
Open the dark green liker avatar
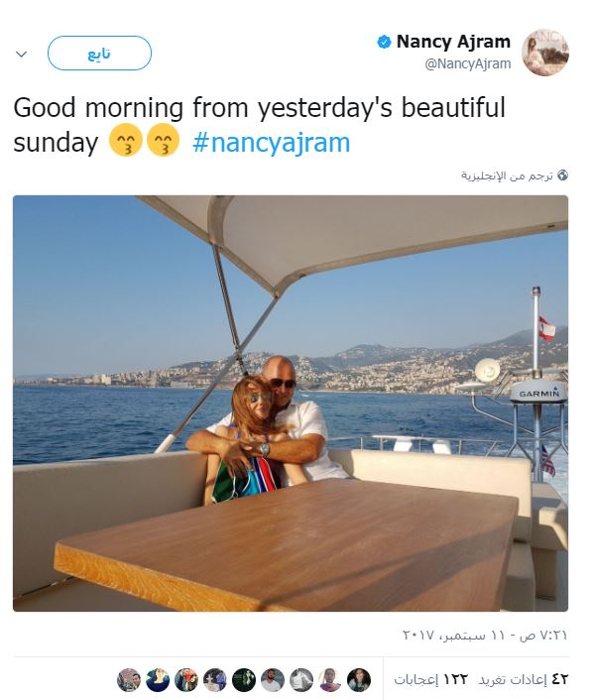pyautogui.click(x=244, y=680)
